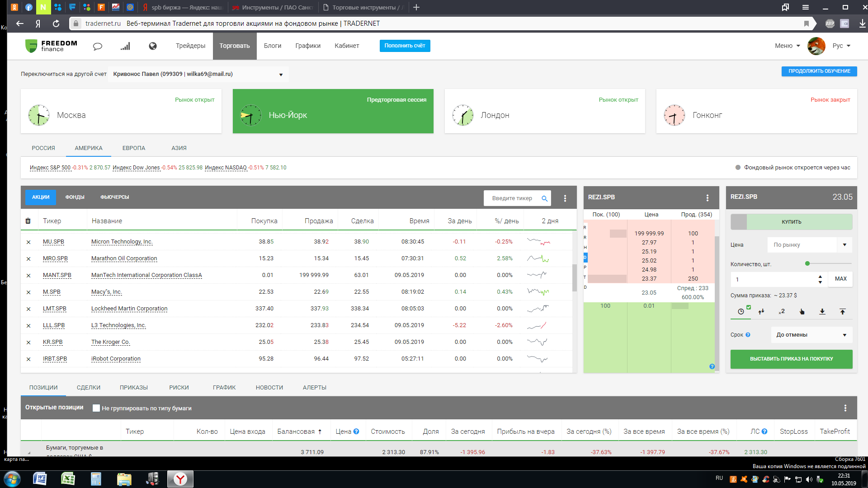The height and width of the screenshot is (488, 868).
Task: Click the fox user avatar
Action: 816,46
